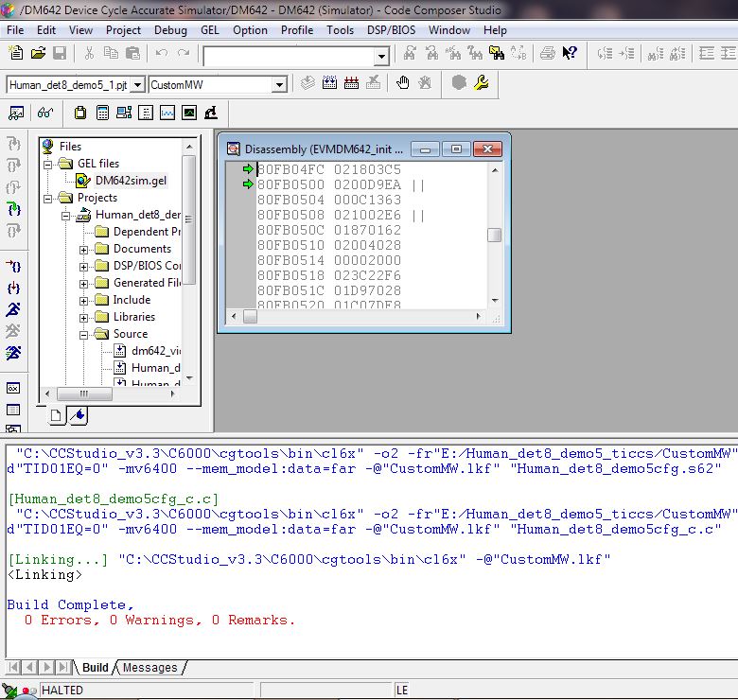Image resolution: width=738 pixels, height=700 pixels.
Task: Click the Cut scissors icon
Action: point(89,53)
